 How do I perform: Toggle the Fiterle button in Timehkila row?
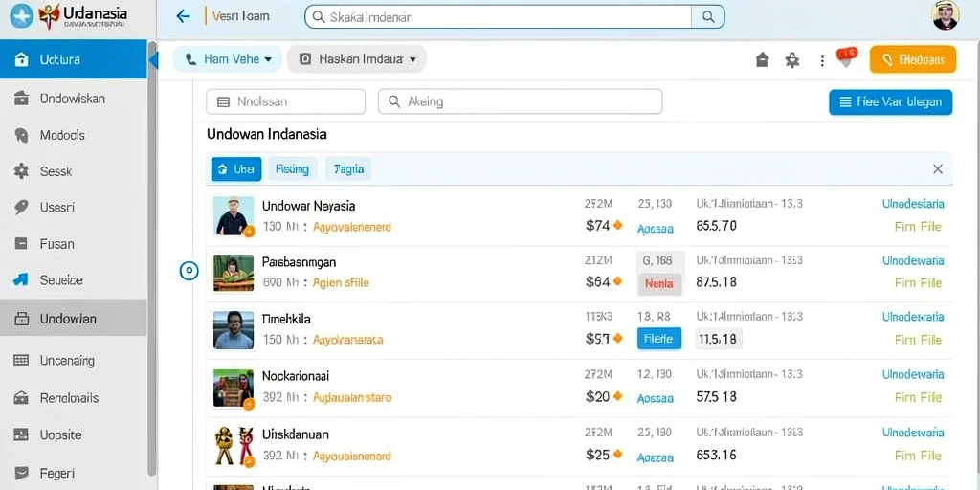point(658,339)
